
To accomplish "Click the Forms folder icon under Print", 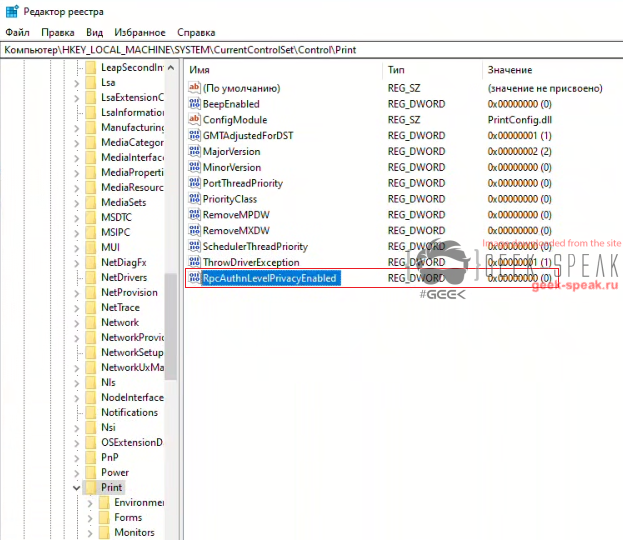I will click(x=103, y=518).
